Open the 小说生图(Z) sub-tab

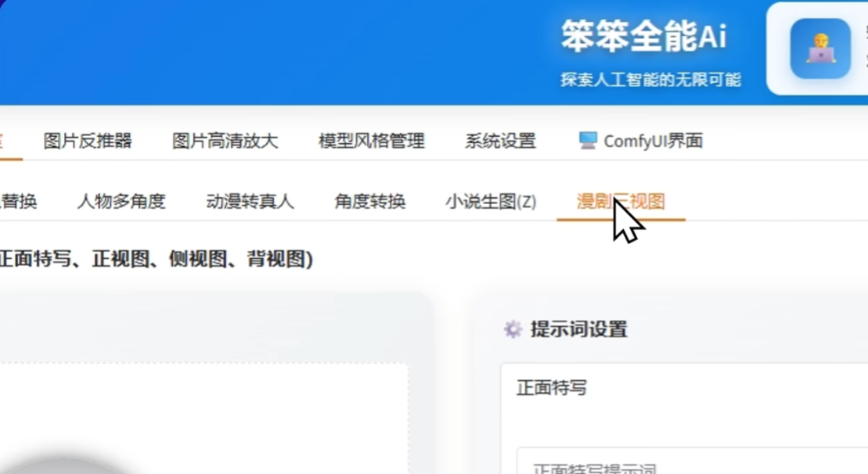[490, 201]
